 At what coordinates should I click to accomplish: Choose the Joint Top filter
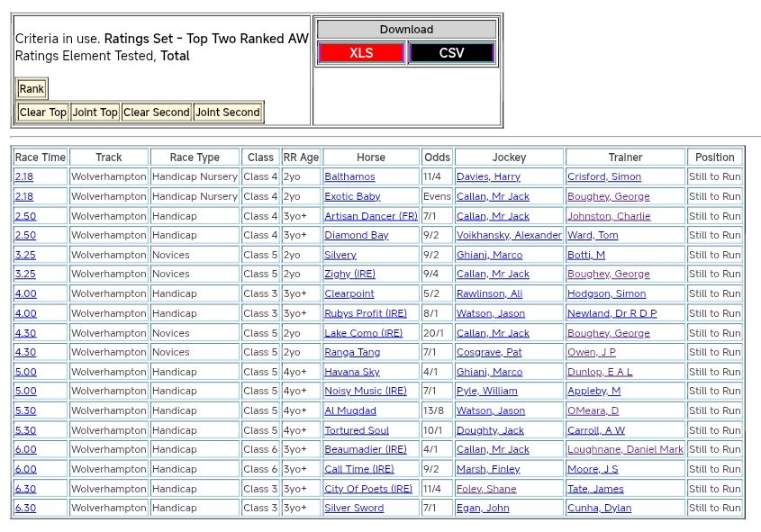pos(95,113)
